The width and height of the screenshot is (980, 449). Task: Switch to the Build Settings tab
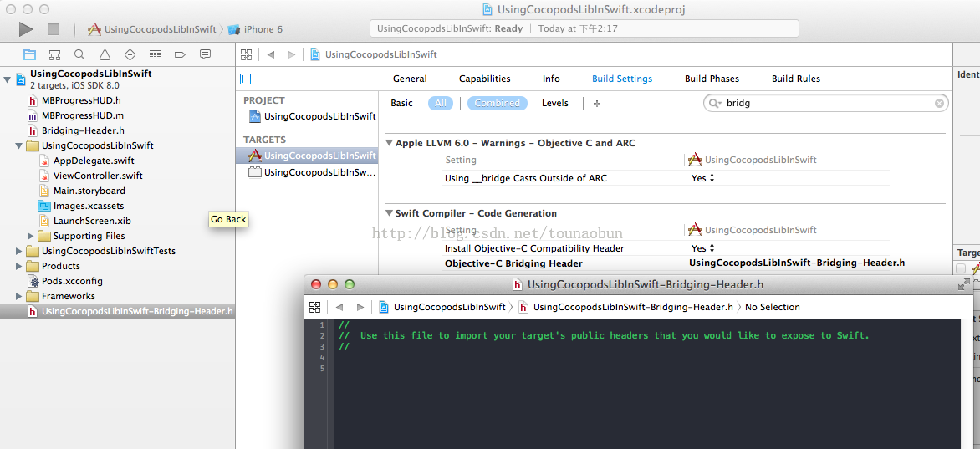tap(622, 79)
